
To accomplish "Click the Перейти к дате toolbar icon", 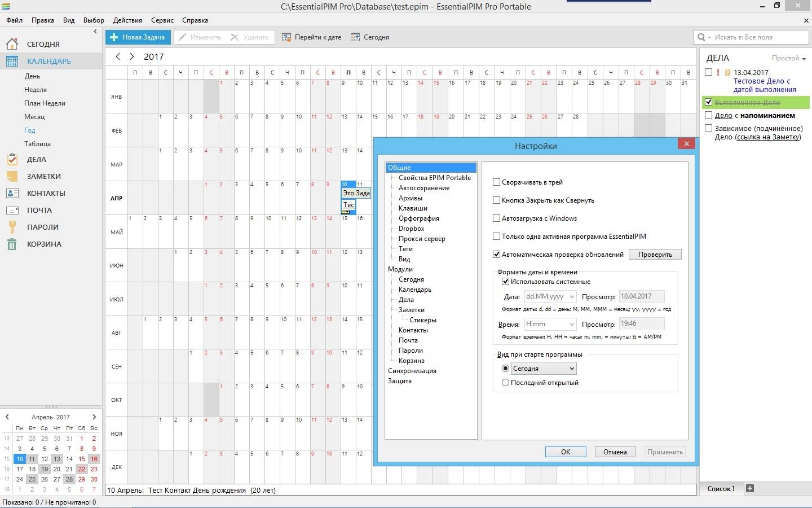I will [286, 37].
